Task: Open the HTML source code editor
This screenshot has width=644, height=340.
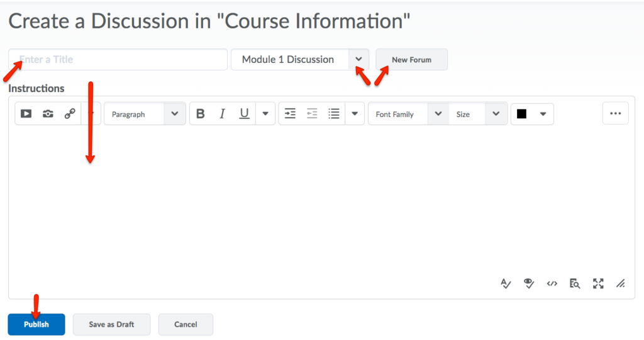Action: 552,283
